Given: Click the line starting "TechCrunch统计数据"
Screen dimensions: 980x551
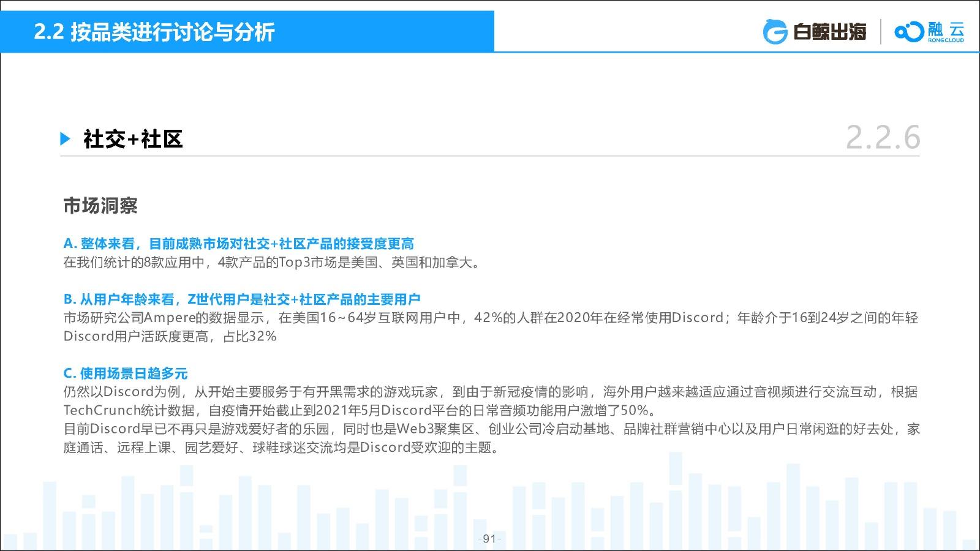Looking at the screenshot, I should tap(360, 410).
